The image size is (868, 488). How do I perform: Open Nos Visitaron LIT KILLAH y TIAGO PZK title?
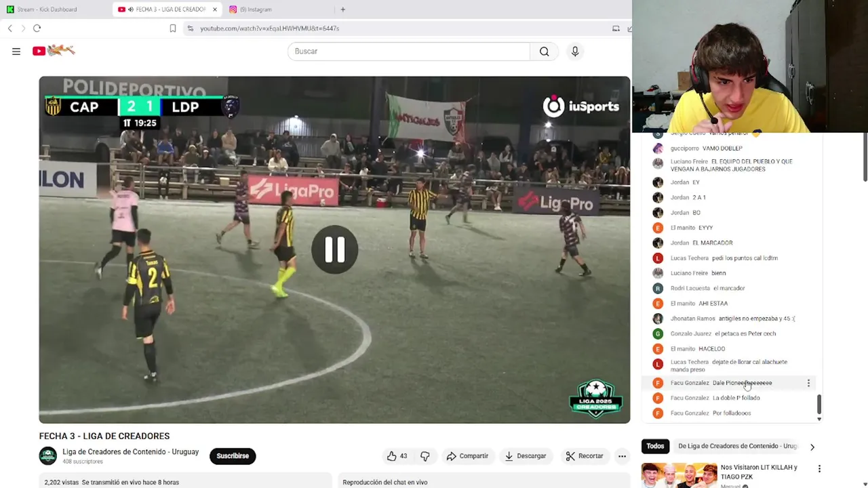[759, 472]
